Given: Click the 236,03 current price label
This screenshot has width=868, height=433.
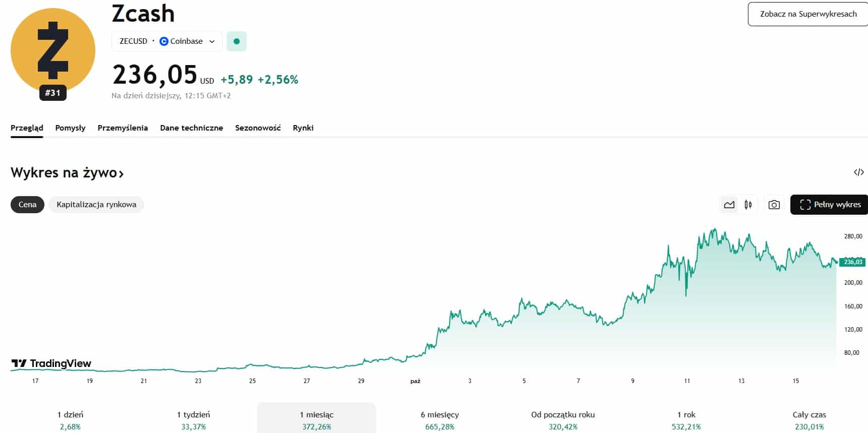Looking at the screenshot, I should (x=852, y=262).
